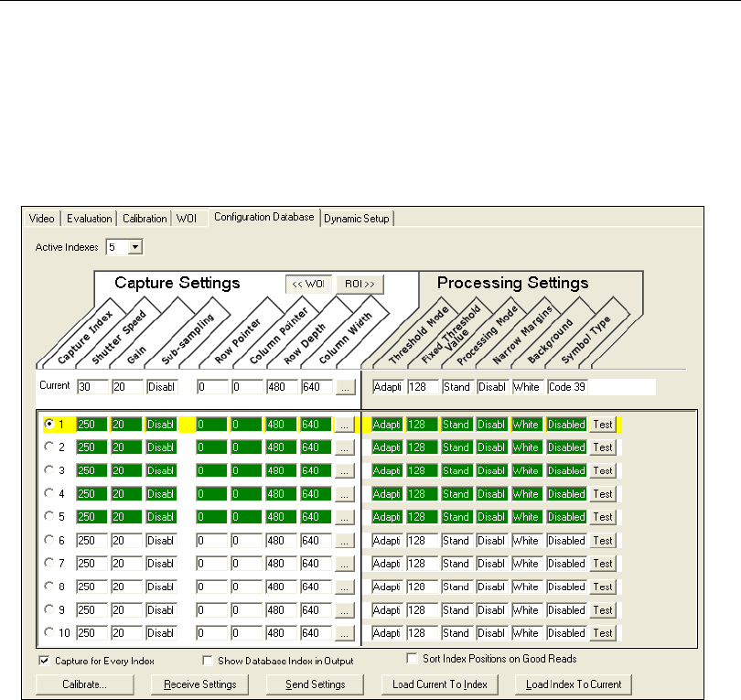Select index 9 radio button

pos(48,608)
